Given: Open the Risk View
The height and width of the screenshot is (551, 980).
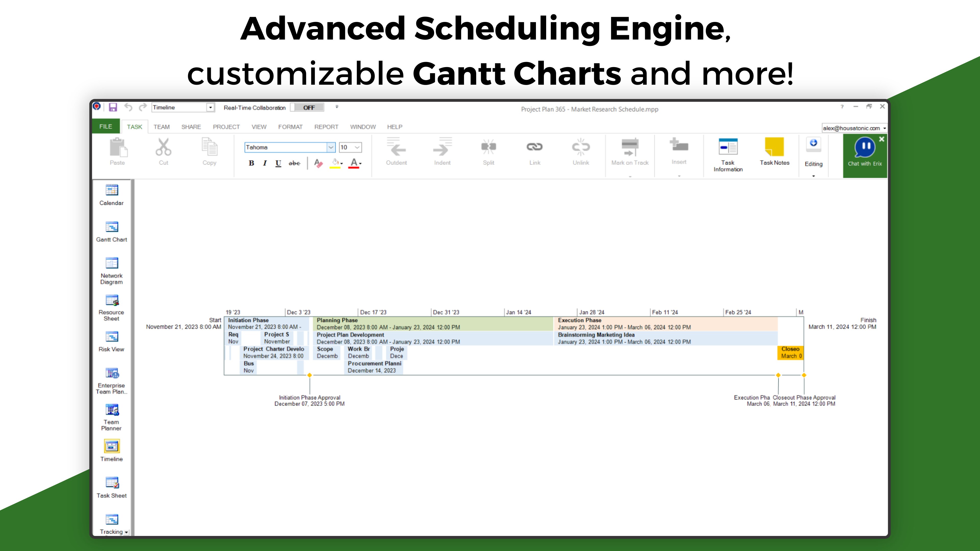Looking at the screenshot, I should click(112, 341).
